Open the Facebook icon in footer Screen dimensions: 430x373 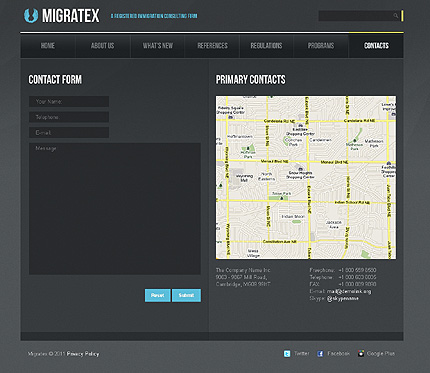tap(320, 354)
